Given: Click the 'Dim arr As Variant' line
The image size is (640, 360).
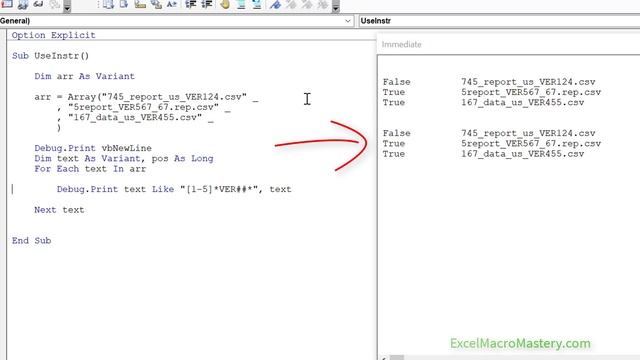Looking at the screenshot, I should tap(84, 76).
